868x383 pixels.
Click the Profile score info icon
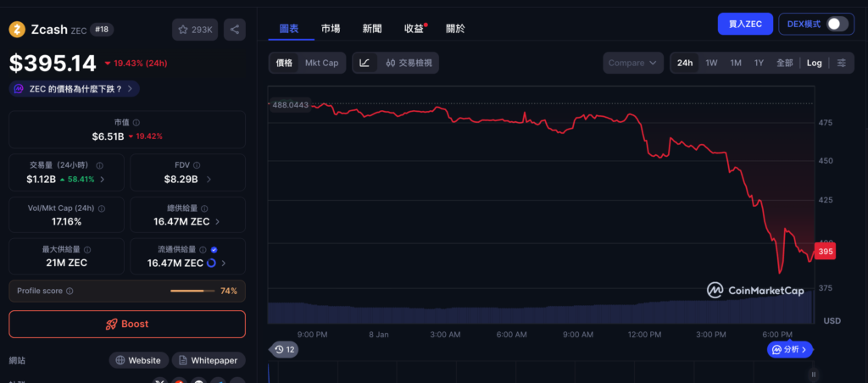(70, 291)
